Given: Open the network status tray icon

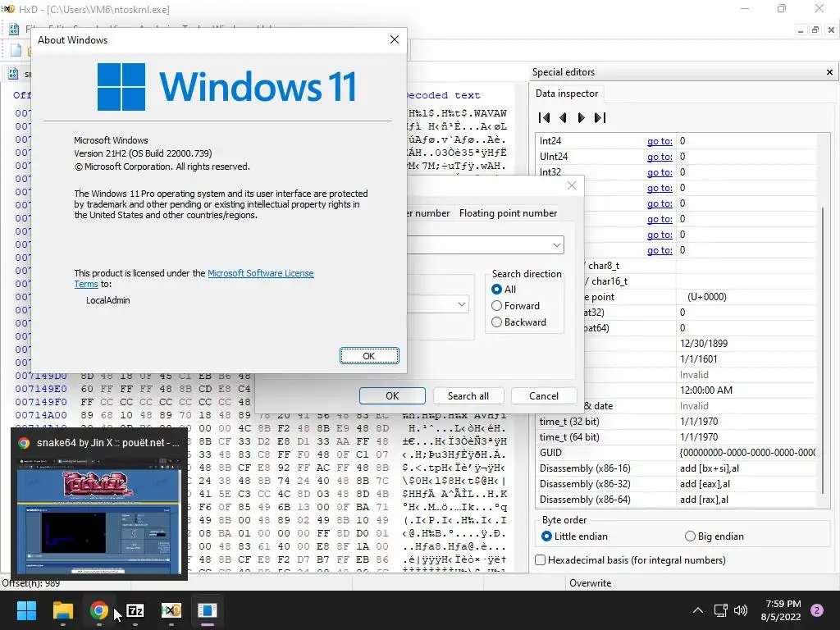Looking at the screenshot, I should click(720, 610).
